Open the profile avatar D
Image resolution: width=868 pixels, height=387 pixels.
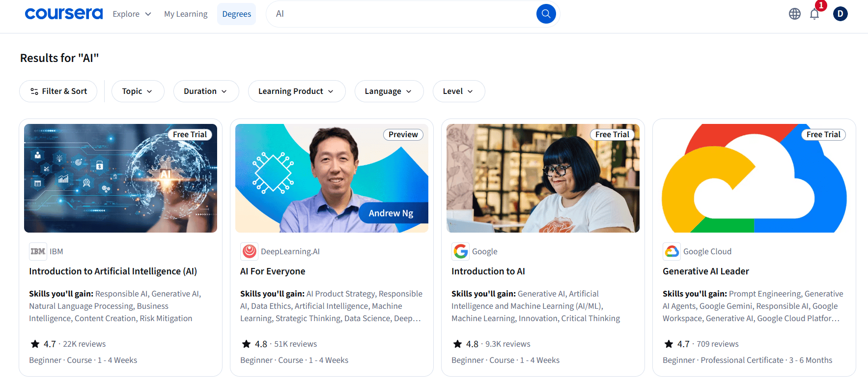coord(840,14)
